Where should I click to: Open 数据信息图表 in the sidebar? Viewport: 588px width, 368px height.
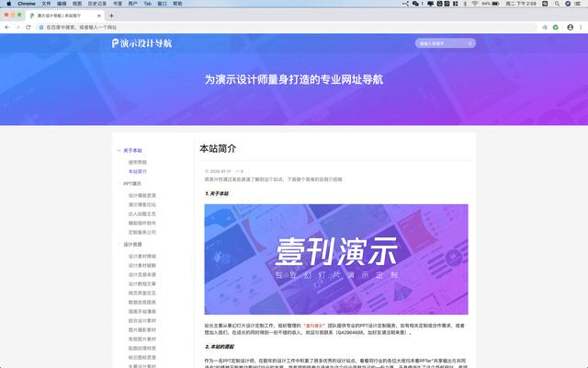pyautogui.click(x=141, y=303)
